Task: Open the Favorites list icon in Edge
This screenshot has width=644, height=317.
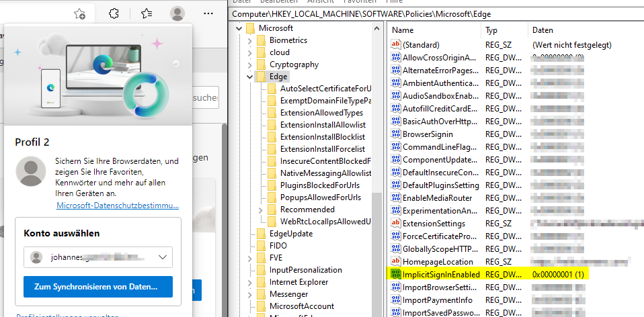Action: click(147, 14)
